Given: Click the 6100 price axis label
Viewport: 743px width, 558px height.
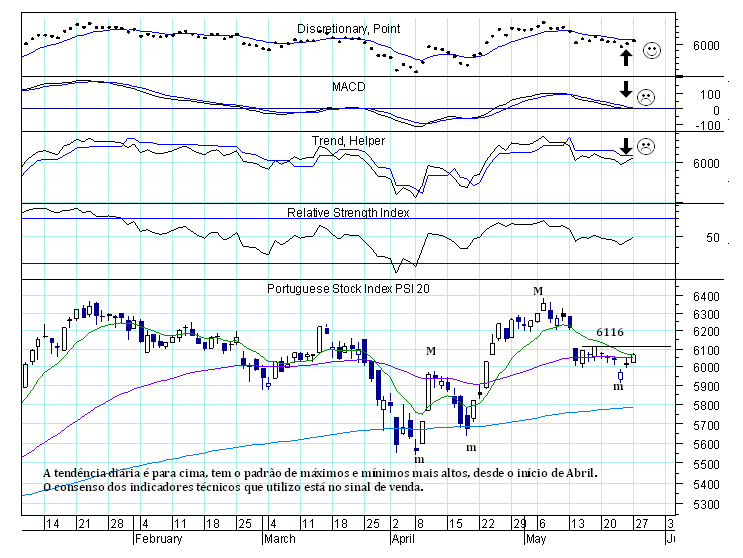Looking at the screenshot, I should pos(706,351).
